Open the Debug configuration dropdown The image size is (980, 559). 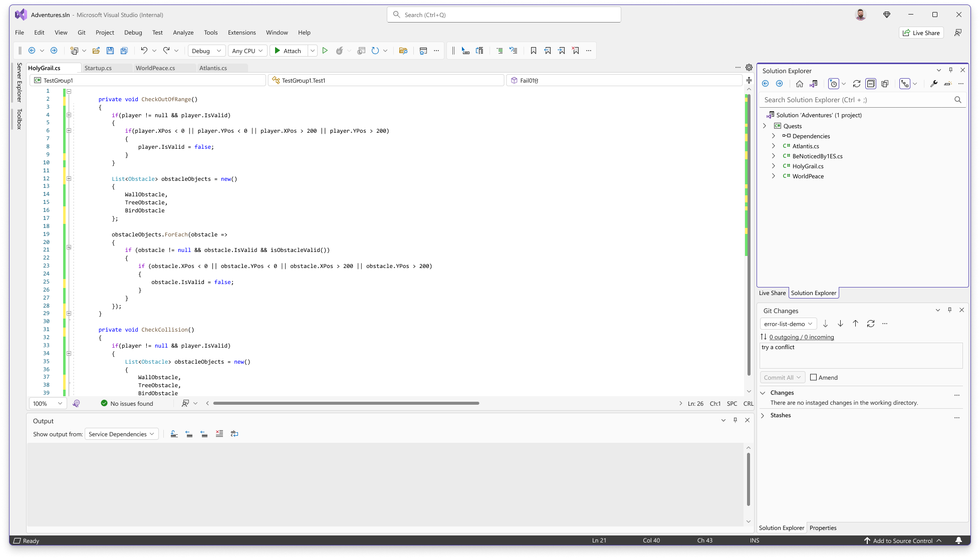pyautogui.click(x=206, y=51)
